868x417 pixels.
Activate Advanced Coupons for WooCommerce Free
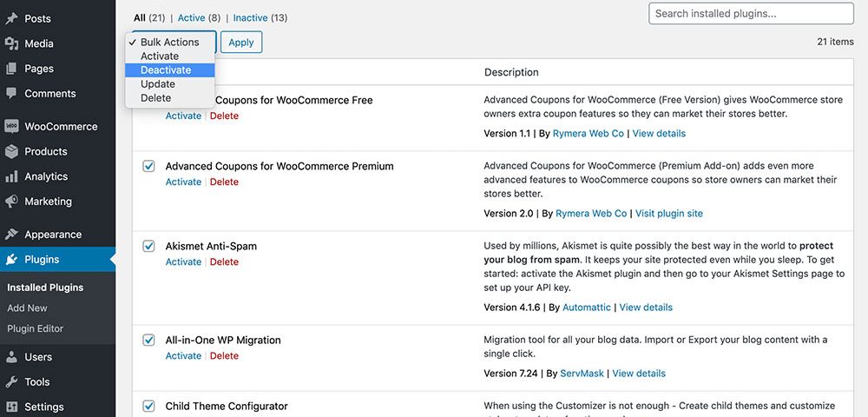[183, 116]
